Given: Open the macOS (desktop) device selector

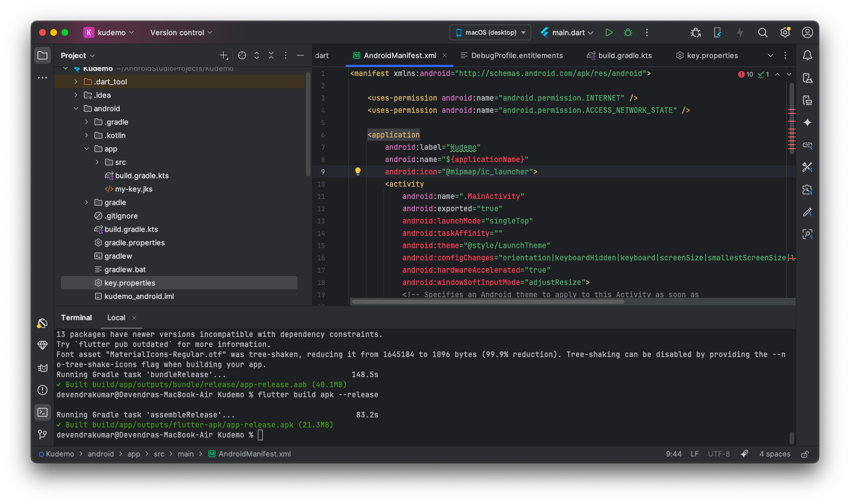Looking at the screenshot, I should [490, 32].
